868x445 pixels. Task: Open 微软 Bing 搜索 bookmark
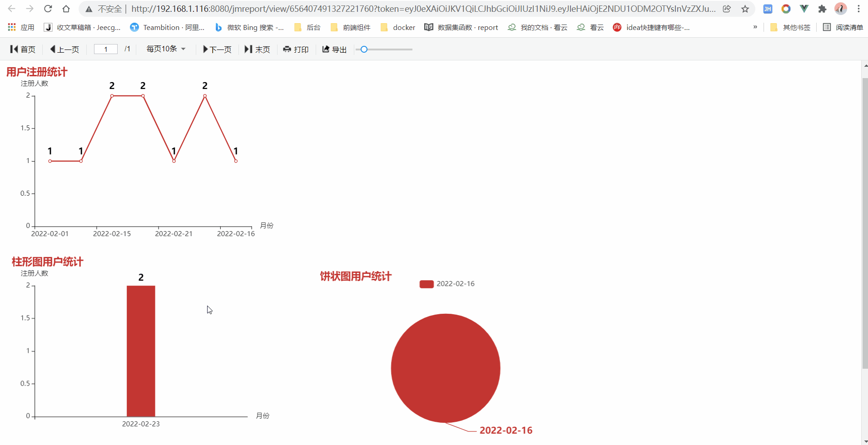[249, 27]
